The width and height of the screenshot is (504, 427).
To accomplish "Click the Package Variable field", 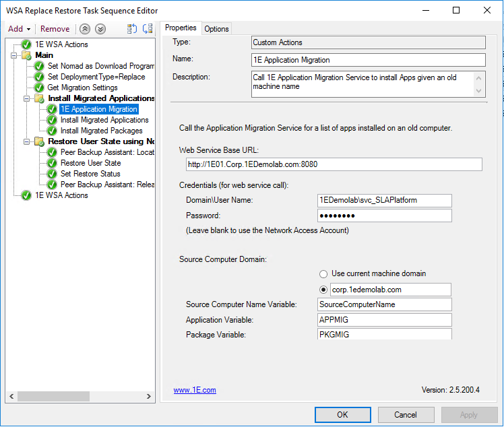I will [385, 334].
